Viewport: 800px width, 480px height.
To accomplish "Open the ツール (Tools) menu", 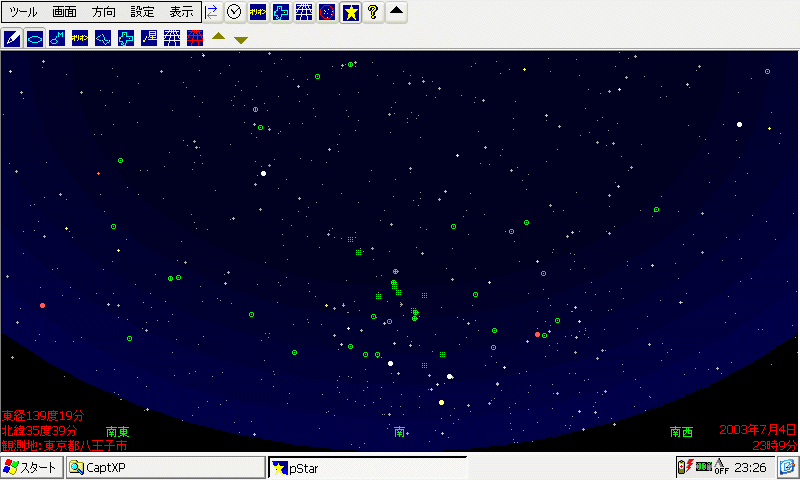I will (22, 12).
